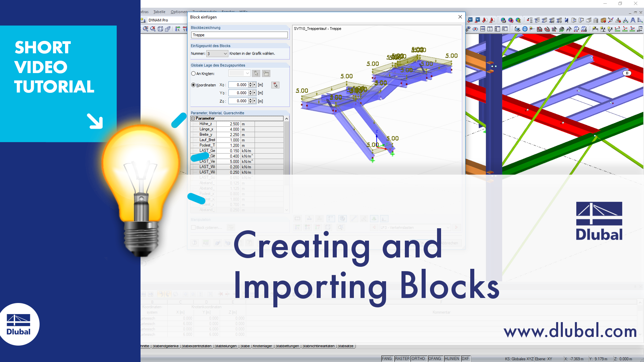The image size is (644, 362).
Task: Click the parameter list vertical scrollbar up arrow
Action: (286, 119)
